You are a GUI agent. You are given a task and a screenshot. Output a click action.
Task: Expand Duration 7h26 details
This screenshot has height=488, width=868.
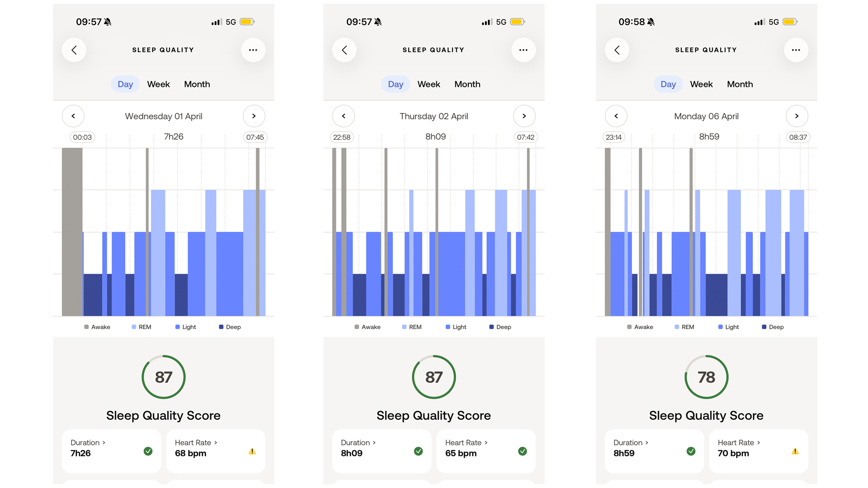coord(112,451)
